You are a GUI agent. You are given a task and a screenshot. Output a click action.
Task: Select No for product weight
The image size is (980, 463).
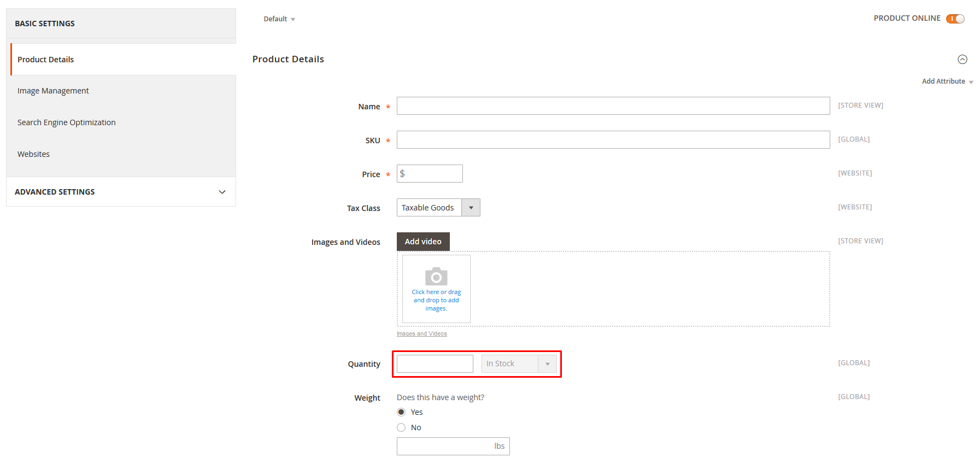coord(401,427)
